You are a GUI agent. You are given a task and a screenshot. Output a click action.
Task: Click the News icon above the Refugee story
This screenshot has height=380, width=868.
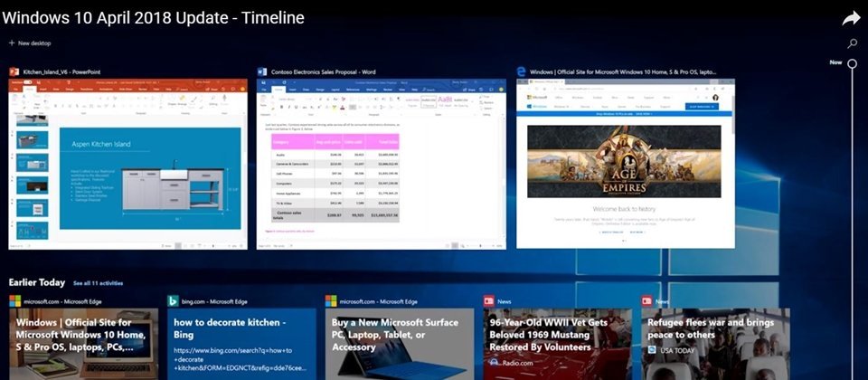click(x=647, y=300)
